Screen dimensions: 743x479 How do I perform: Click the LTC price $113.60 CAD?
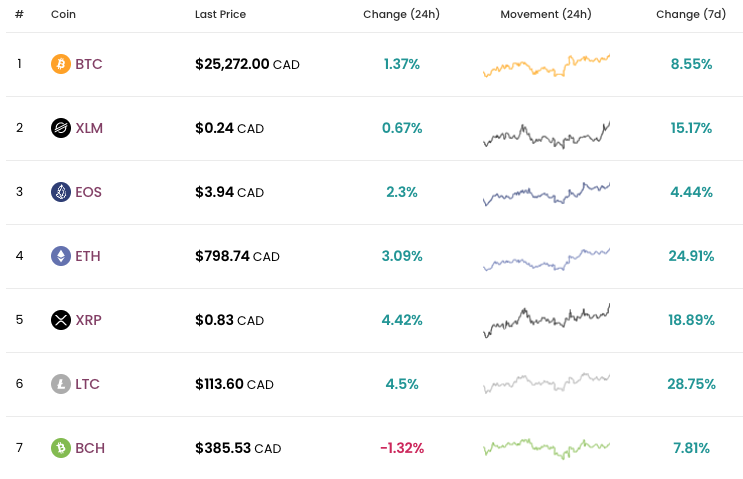234,384
